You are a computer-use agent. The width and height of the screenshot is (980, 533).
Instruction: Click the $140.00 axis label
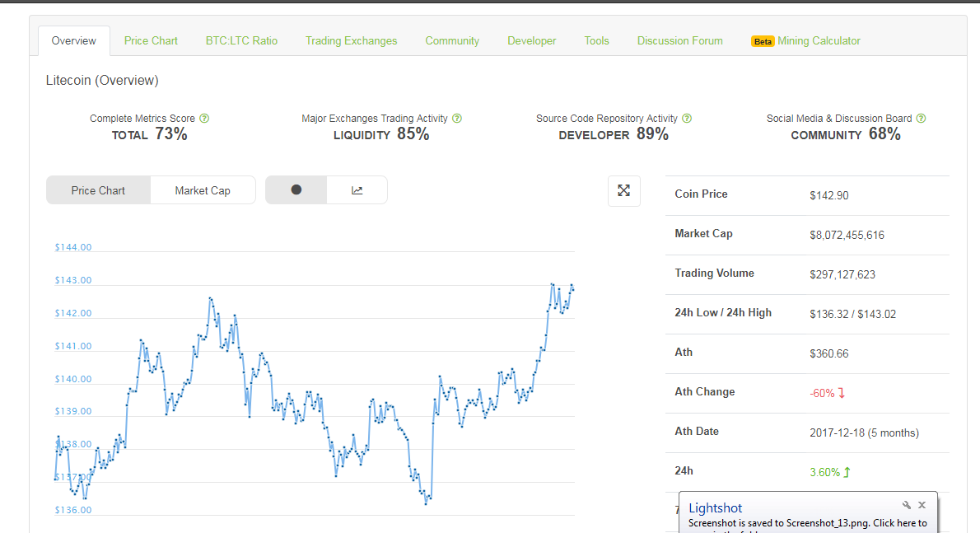(73, 379)
